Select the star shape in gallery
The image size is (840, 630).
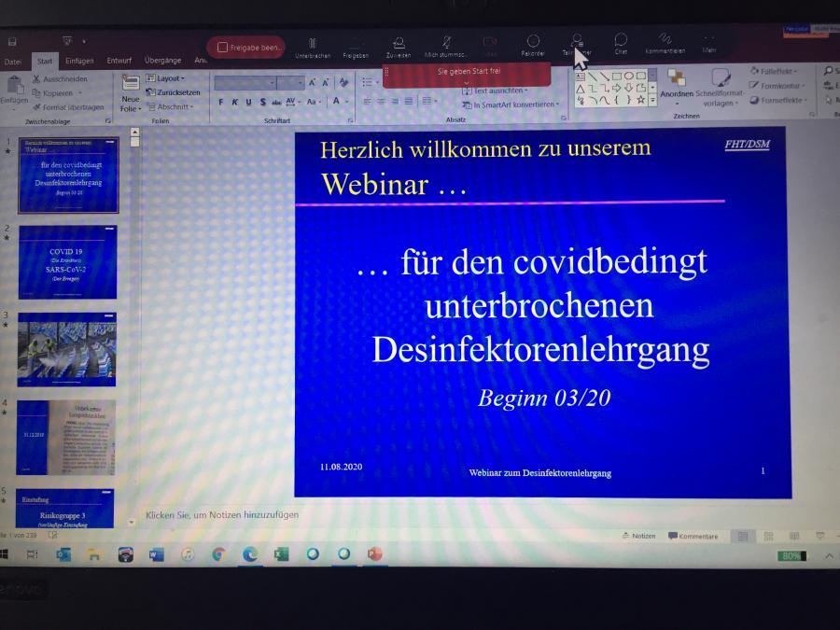click(x=640, y=100)
